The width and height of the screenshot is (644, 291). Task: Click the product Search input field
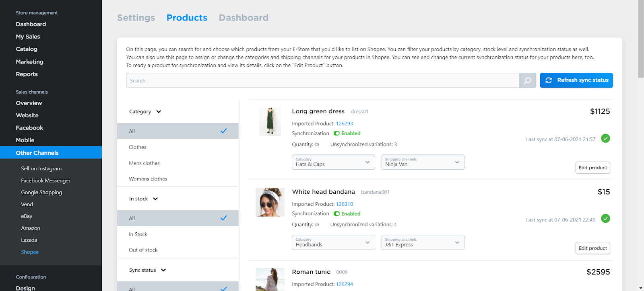point(322,80)
